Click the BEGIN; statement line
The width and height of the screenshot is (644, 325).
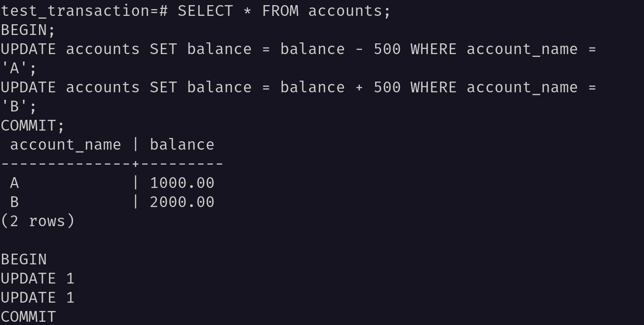pyautogui.click(x=28, y=30)
